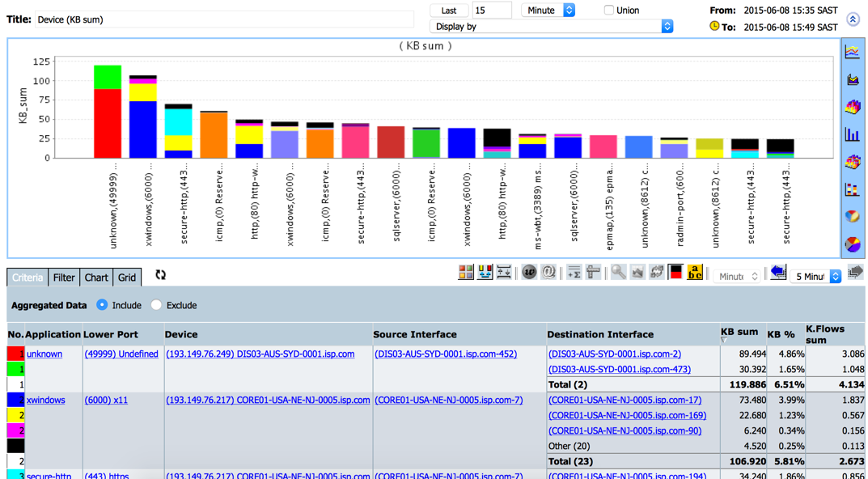
Task: Select the Exclude radio button
Action: tap(156, 305)
